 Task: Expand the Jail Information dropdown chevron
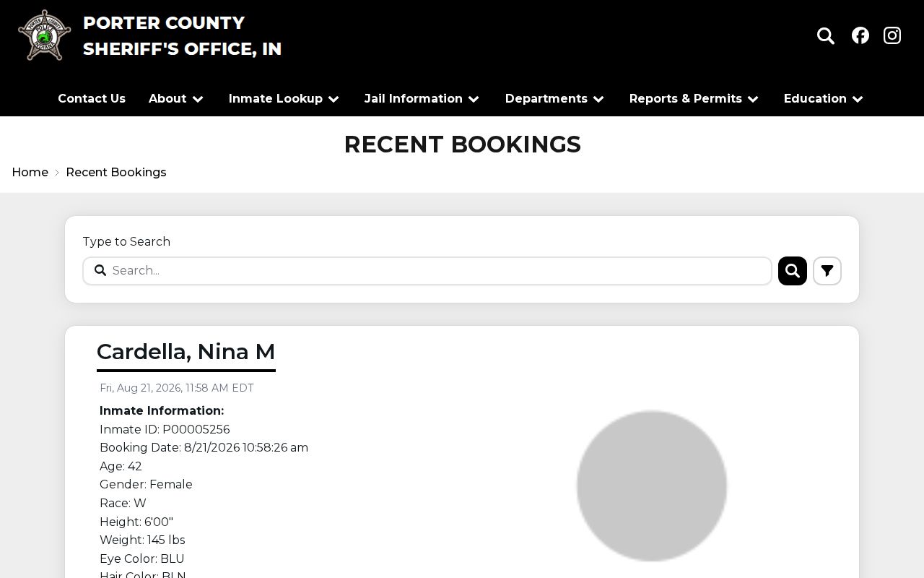tap(474, 99)
